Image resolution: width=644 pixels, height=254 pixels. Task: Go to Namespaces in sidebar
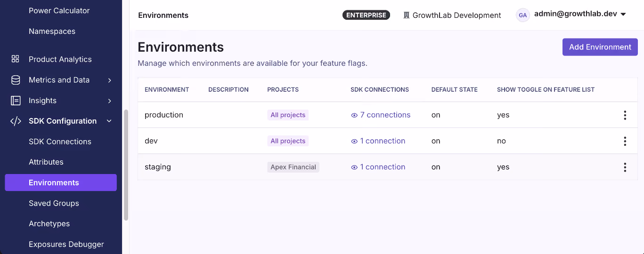pyautogui.click(x=52, y=31)
